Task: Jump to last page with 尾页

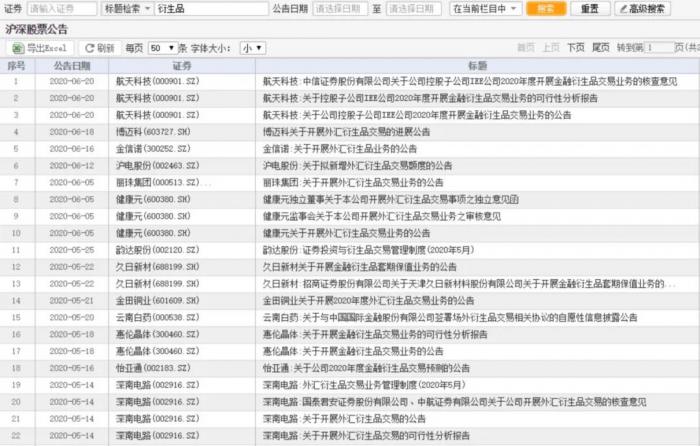Action: 600,47
